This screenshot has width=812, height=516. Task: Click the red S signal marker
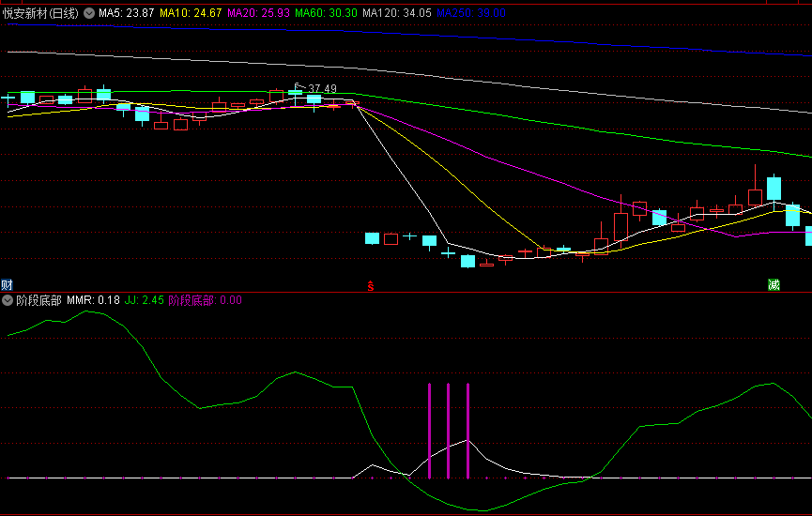point(371,285)
